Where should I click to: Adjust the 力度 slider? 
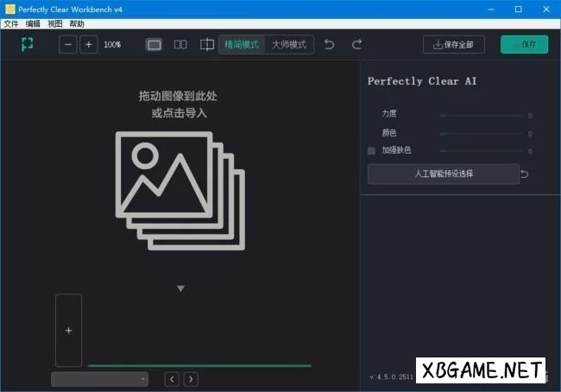(x=481, y=115)
